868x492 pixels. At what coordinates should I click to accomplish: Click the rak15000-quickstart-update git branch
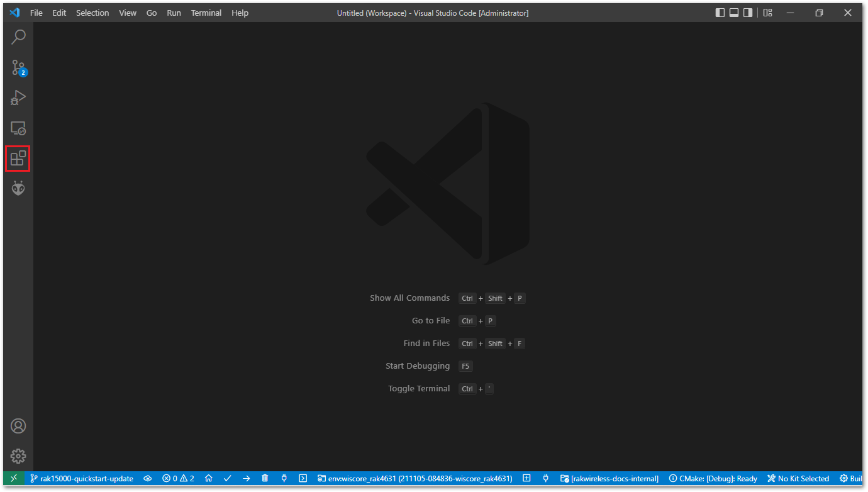(x=82, y=478)
